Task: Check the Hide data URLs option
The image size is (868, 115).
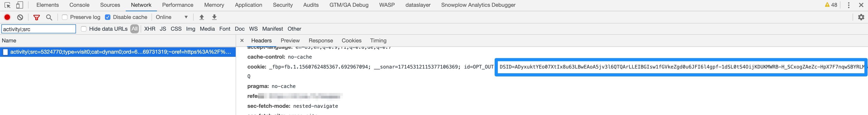Action: pos(83,29)
